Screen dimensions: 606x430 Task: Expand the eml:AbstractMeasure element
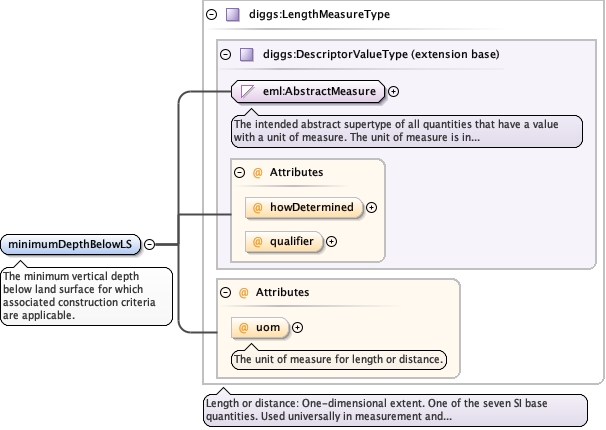(394, 91)
